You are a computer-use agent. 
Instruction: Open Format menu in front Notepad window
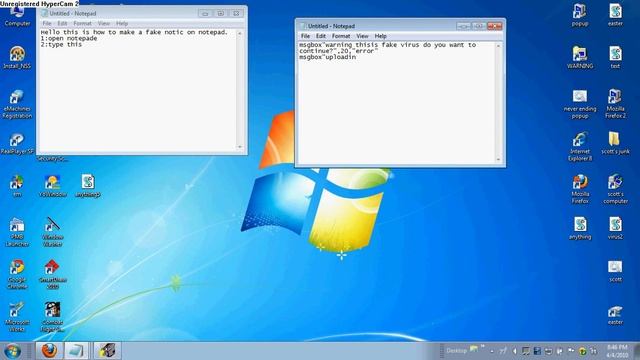[341, 36]
